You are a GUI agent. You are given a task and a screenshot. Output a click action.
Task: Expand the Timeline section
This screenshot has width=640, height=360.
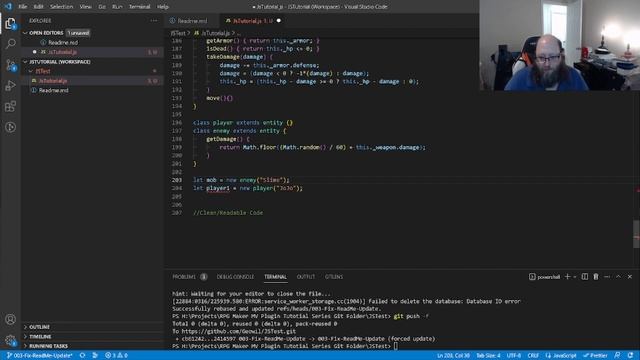tap(25, 337)
